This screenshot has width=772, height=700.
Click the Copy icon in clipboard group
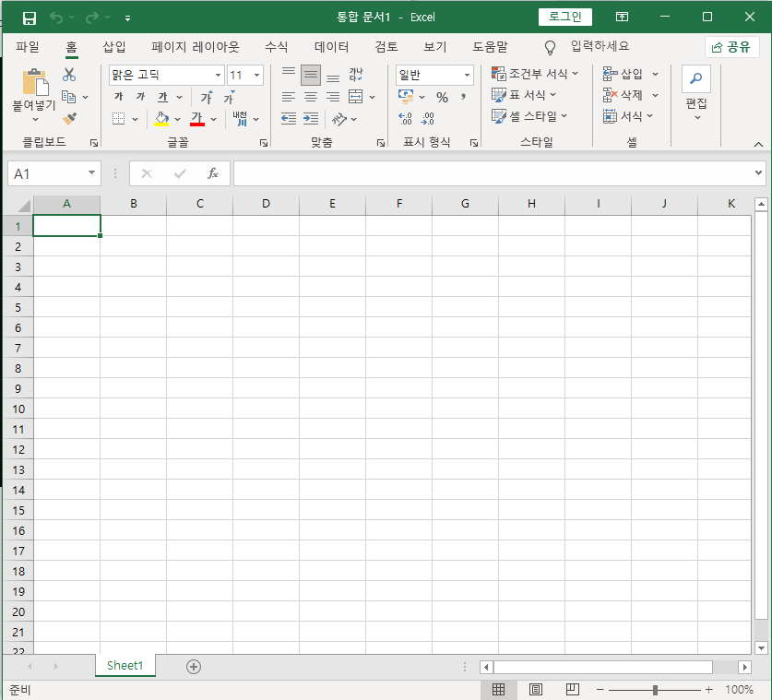[68, 97]
